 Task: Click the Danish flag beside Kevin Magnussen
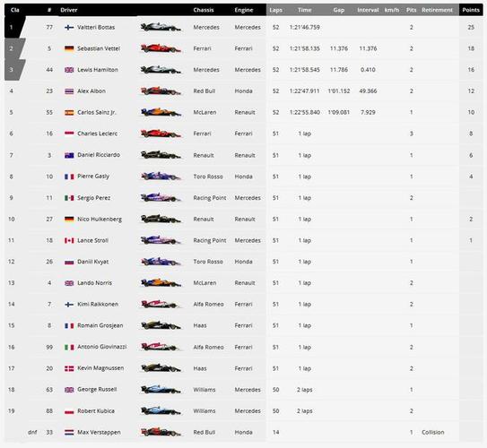click(x=69, y=368)
